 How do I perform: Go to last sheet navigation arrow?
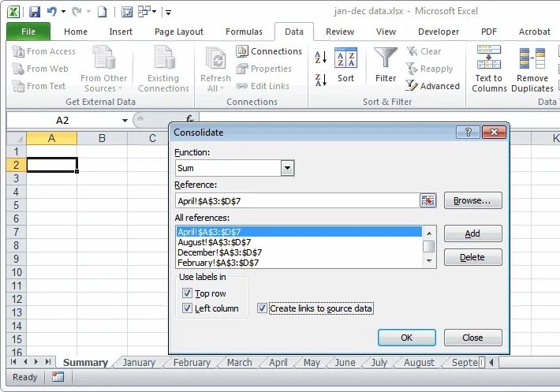tap(48, 362)
